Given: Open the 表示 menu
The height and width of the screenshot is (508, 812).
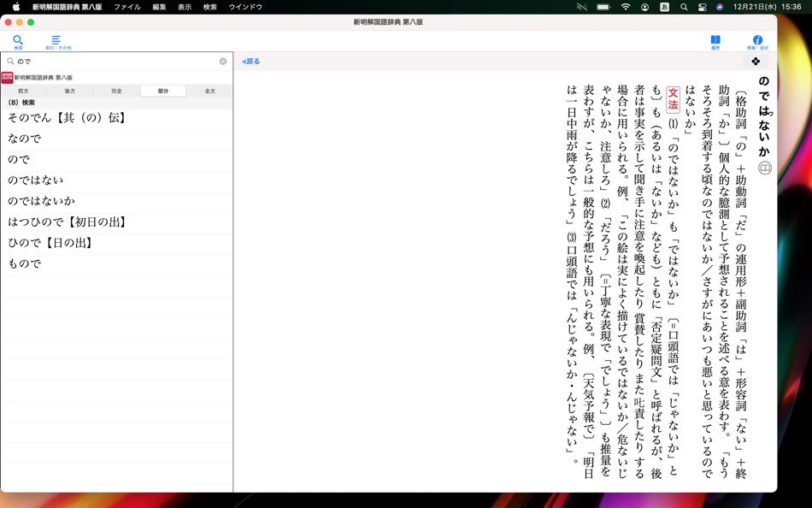Looking at the screenshot, I should tap(185, 7).
